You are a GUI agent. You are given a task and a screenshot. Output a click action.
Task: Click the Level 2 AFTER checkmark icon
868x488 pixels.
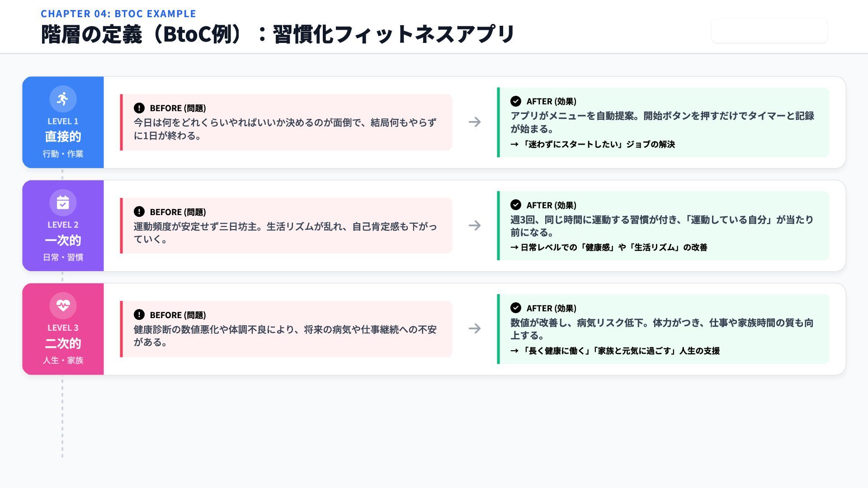(516, 205)
